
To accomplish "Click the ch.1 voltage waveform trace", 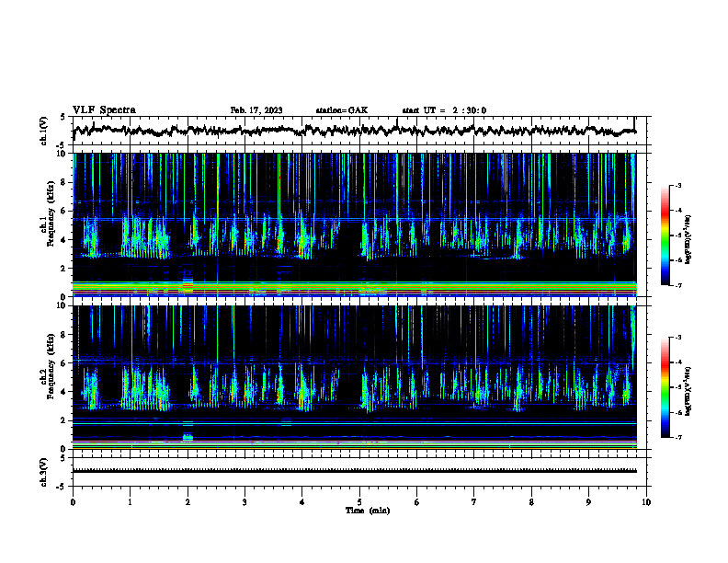I will [354, 131].
